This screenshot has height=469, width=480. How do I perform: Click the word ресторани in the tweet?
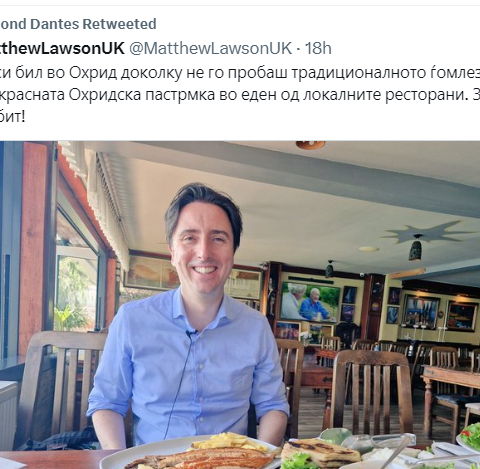coord(425,95)
